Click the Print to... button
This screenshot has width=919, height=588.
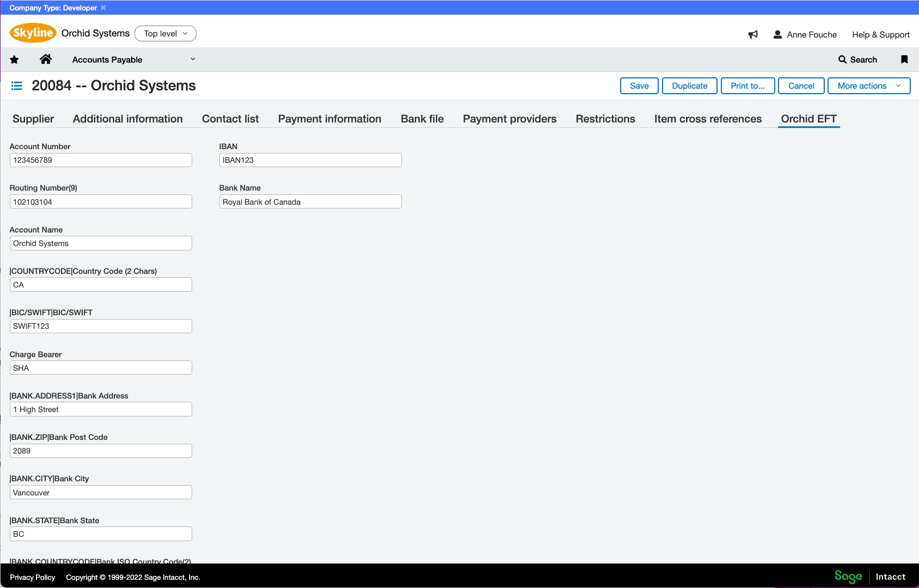coord(748,85)
